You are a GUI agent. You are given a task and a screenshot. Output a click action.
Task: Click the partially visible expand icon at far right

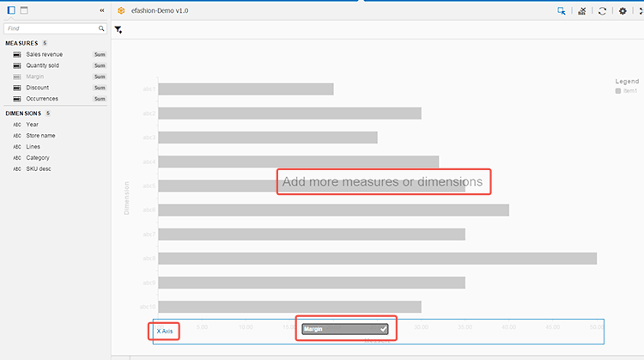point(641,11)
